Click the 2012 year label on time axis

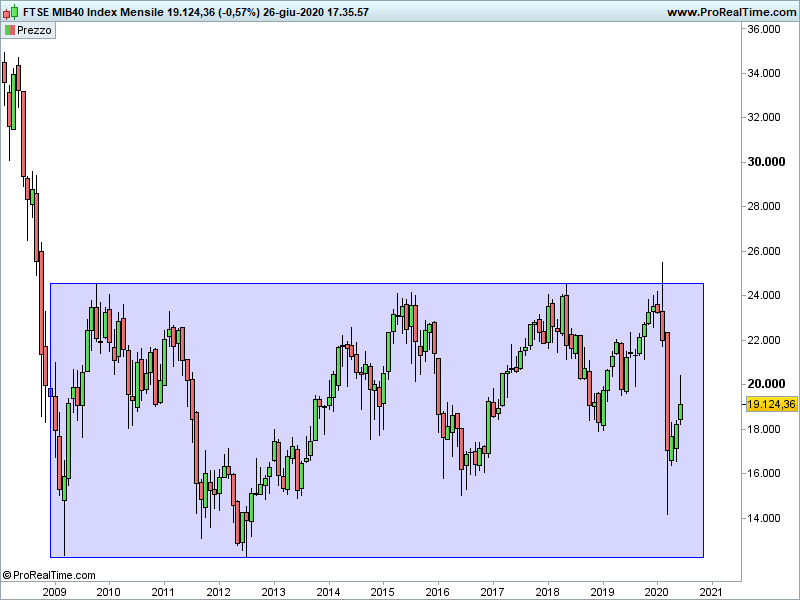218,592
